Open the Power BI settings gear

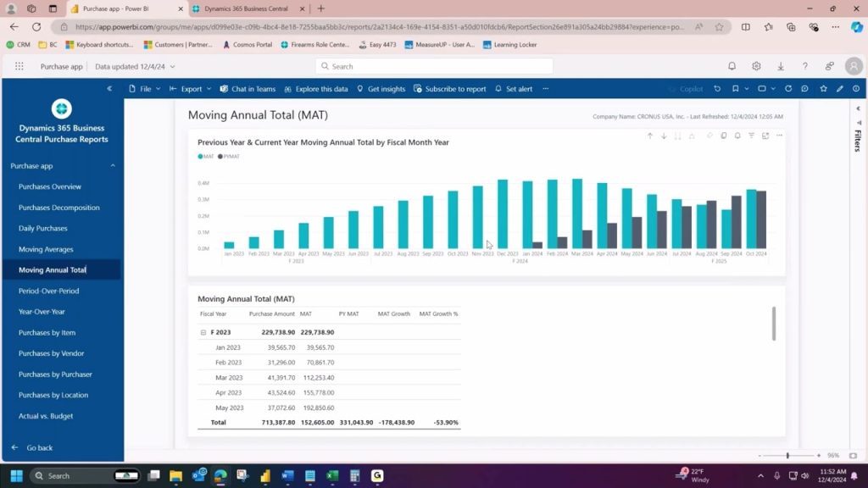[x=756, y=66]
